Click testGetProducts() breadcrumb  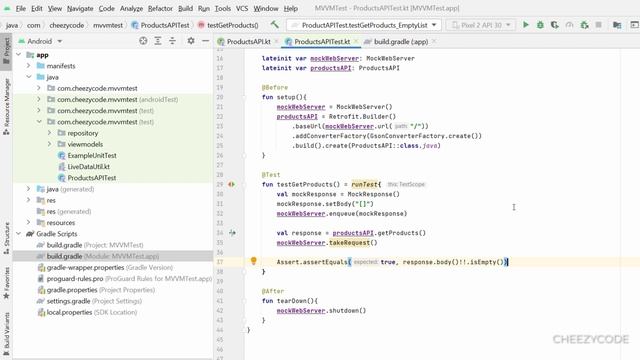pos(228,25)
